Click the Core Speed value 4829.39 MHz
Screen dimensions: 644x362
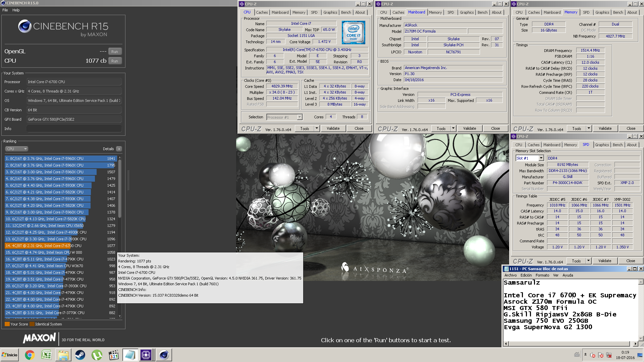(282, 86)
